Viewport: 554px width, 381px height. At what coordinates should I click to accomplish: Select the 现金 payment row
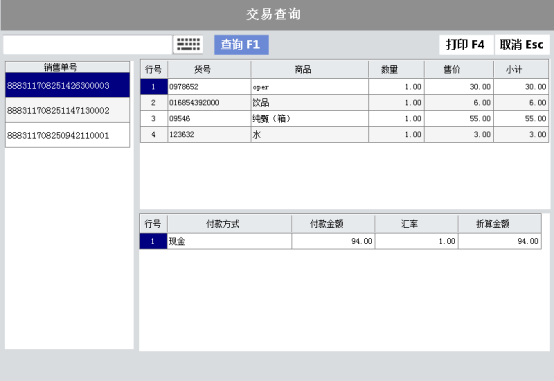pyautogui.click(x=340, y=241)
